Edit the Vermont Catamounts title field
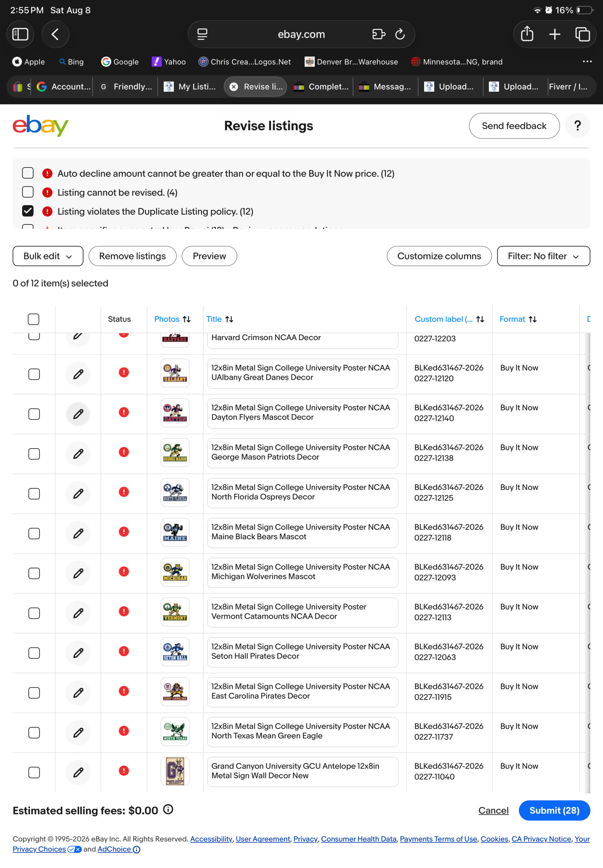603x868 pixels. click(302, 612)
